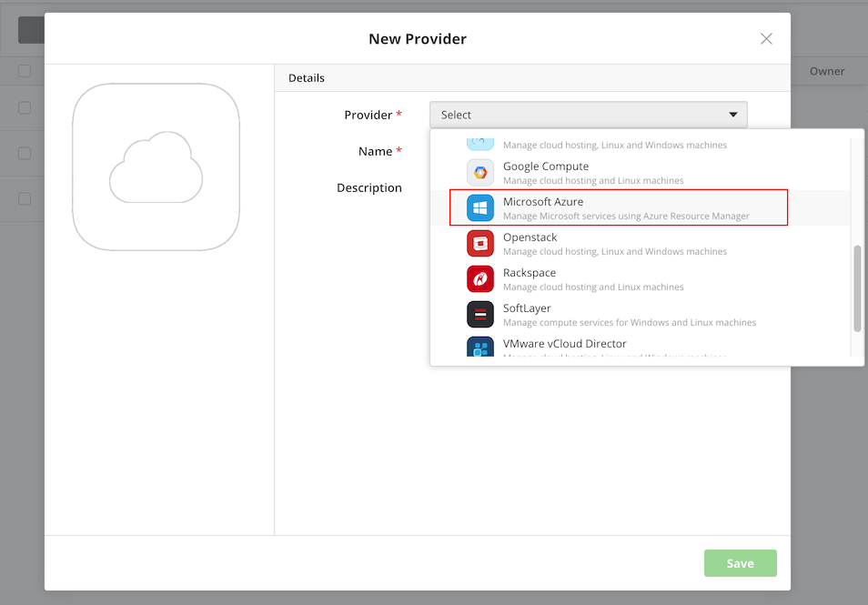Click the Google Compute logo icon
This screenshot has height=605, width=868.
click(x=479, y=173)
